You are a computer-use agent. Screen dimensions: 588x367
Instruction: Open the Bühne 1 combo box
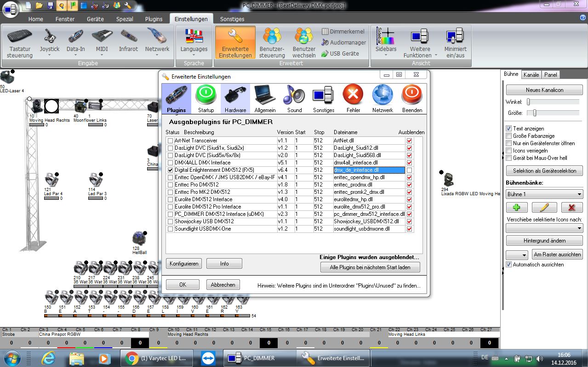click(544, 194)
